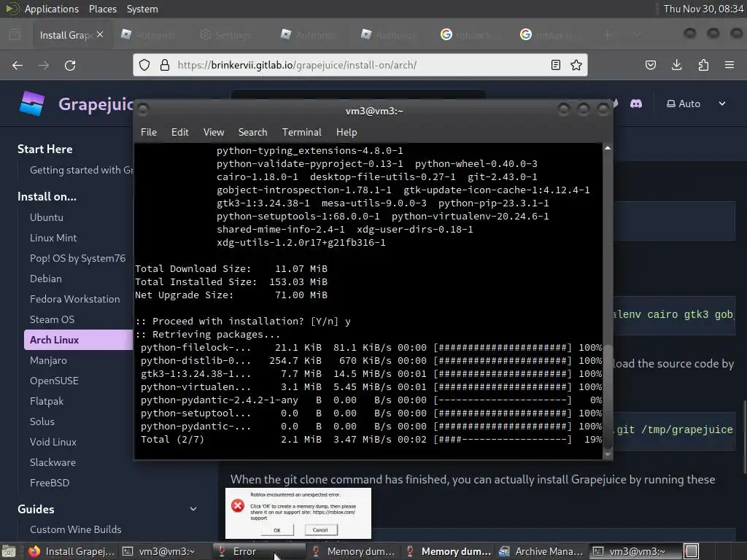
Task: Switch to Archive Manager taskbar entry
Action: (x=541, y=551)
